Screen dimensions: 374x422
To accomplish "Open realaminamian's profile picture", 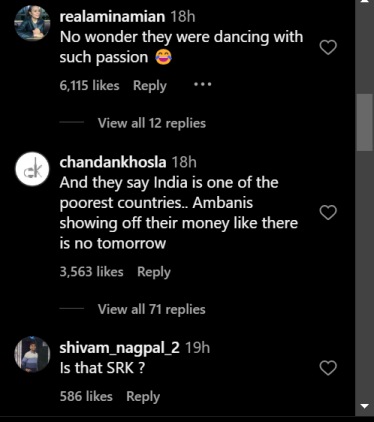I will coord(32,23).
